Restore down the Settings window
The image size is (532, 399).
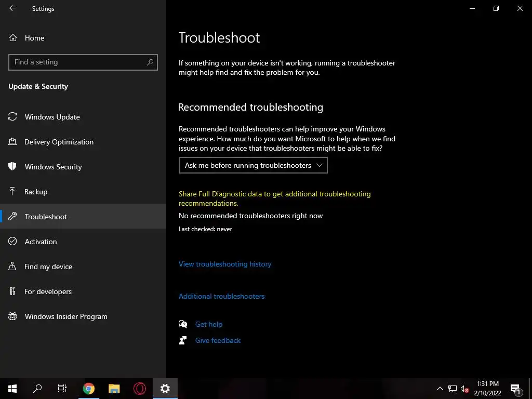pos(496,8)
